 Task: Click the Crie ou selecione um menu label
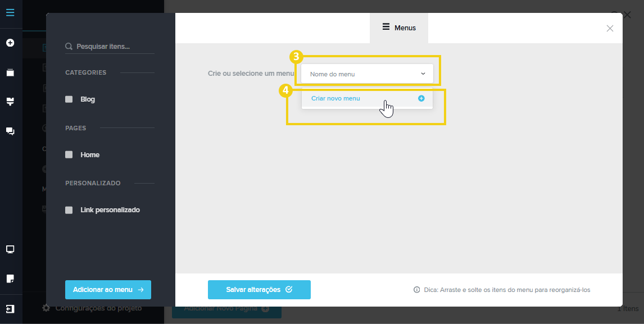[x=251, y=74]
